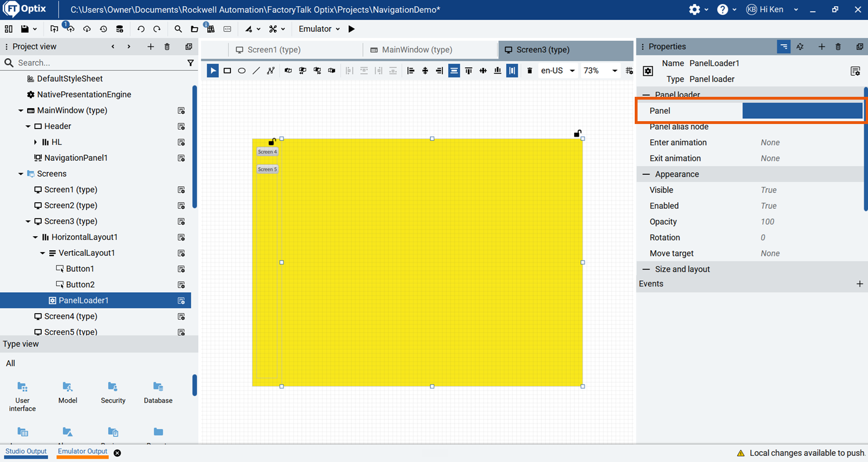Open the search magnifier in main toolbar

point(178,29)
